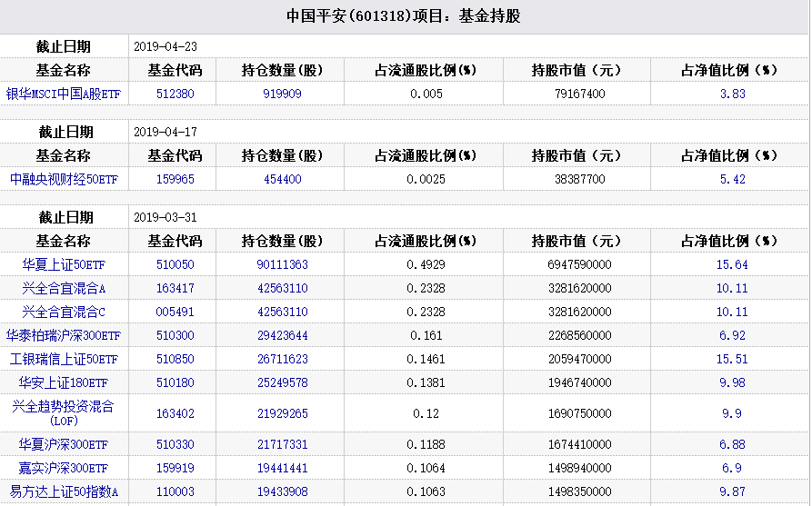
Task: Click fund code 512380
Action: 175,94
